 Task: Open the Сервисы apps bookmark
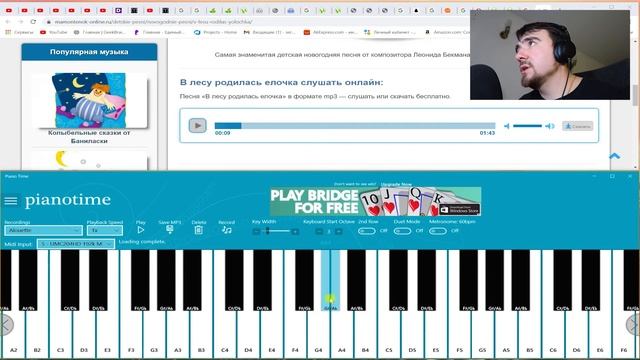[19, 32]
